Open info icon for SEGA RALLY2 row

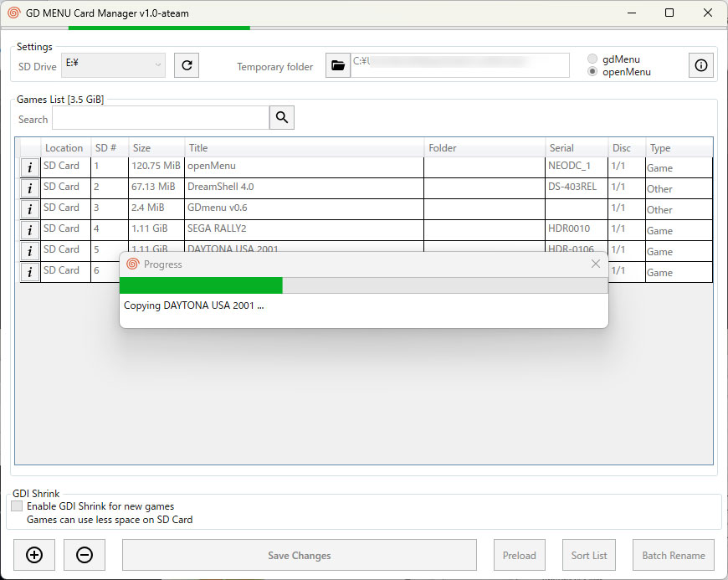tap(30, 230)
